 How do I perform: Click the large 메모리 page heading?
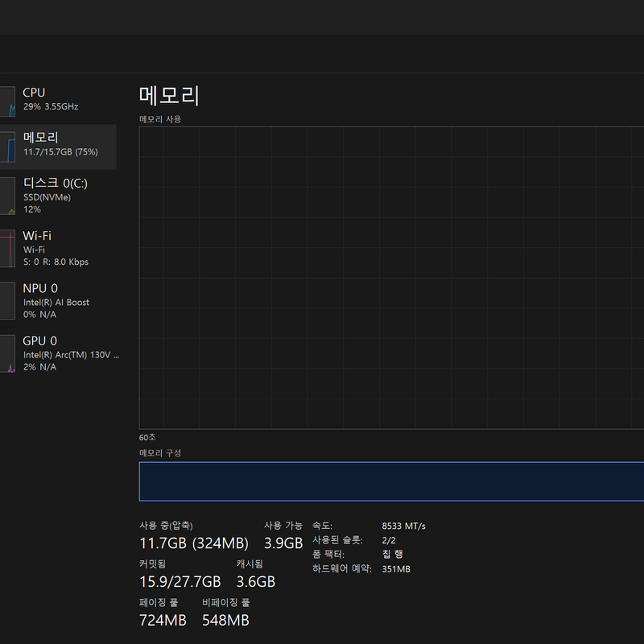point(169,95)
